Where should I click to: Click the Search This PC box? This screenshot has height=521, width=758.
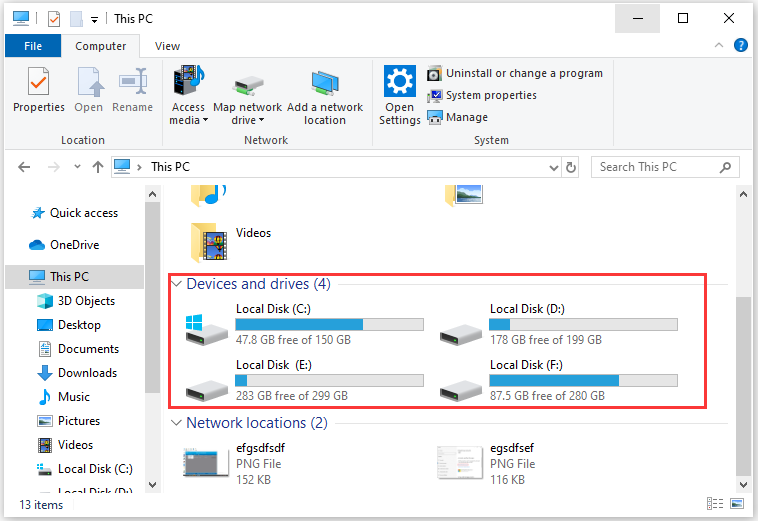click(665, 167)
